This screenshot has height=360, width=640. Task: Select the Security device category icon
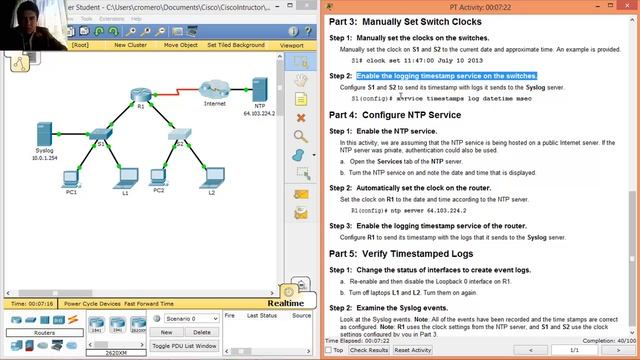[x=29, y=346]
